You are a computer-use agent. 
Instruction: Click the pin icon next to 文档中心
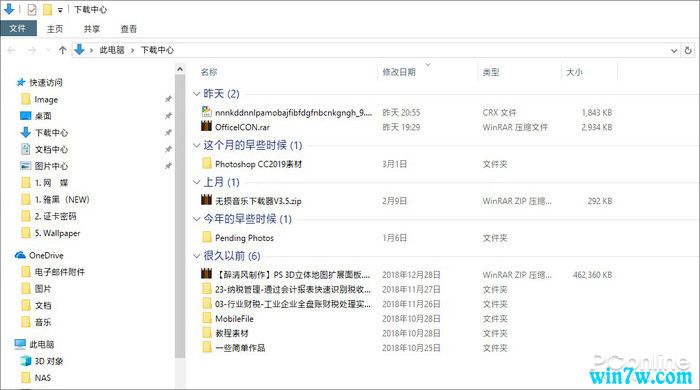168,149
